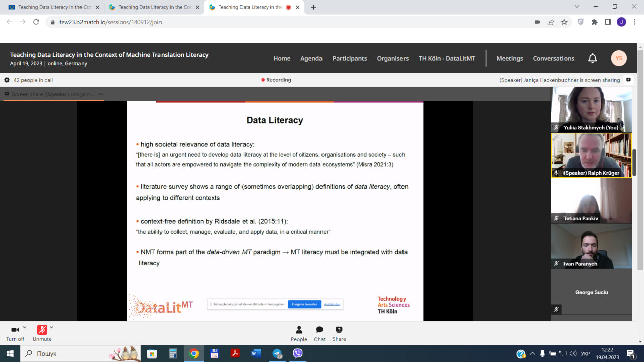Expand camera options chevron

(24, 327)
